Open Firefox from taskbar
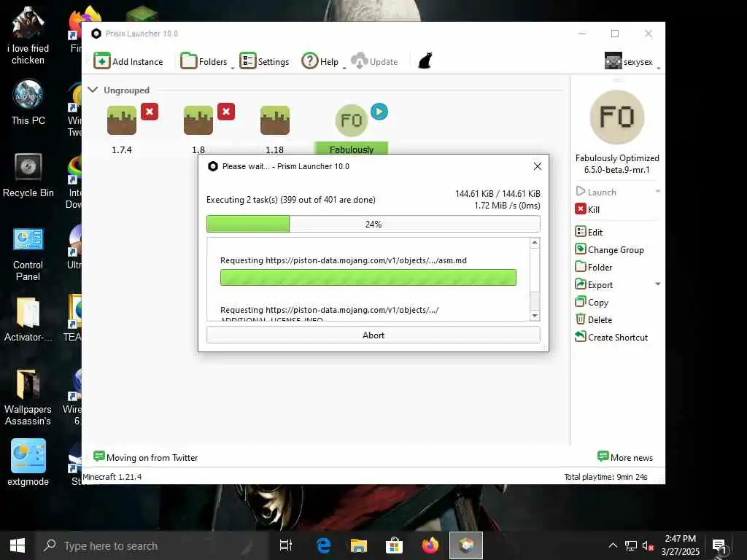 [x=430, y=545]
